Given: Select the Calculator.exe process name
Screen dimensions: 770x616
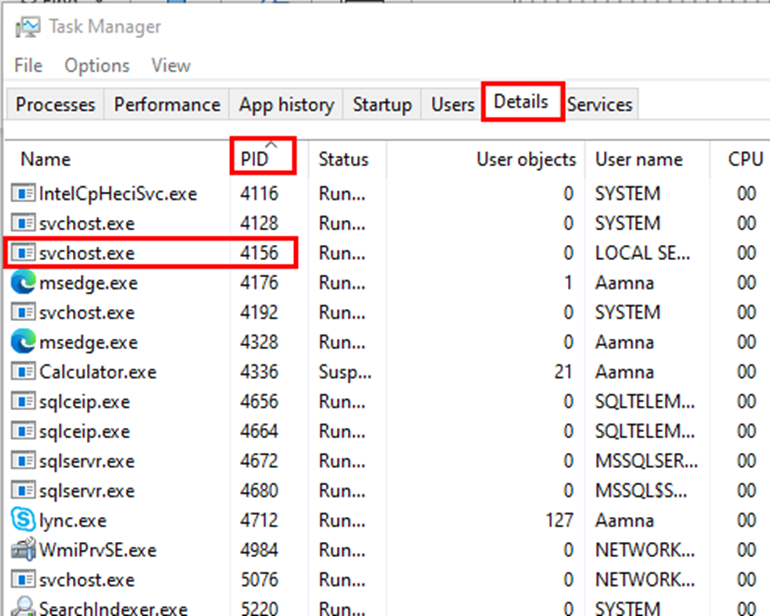Looking at the screenshot, I should pyautogui.click(x=98, y=372).
